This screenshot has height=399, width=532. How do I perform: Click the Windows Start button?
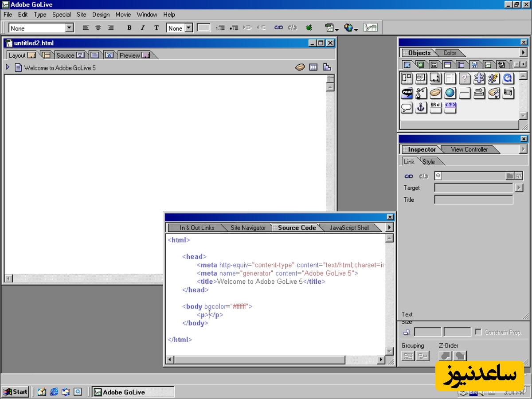pos(16,391)
